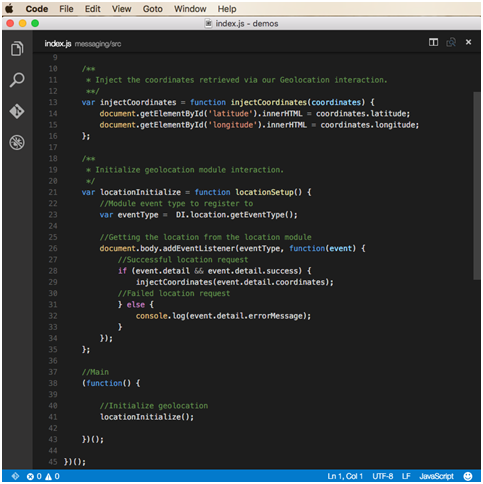Select the JavaScript language mode indicator
Viewport: 483px width, 484px height.
coord(436,476)
